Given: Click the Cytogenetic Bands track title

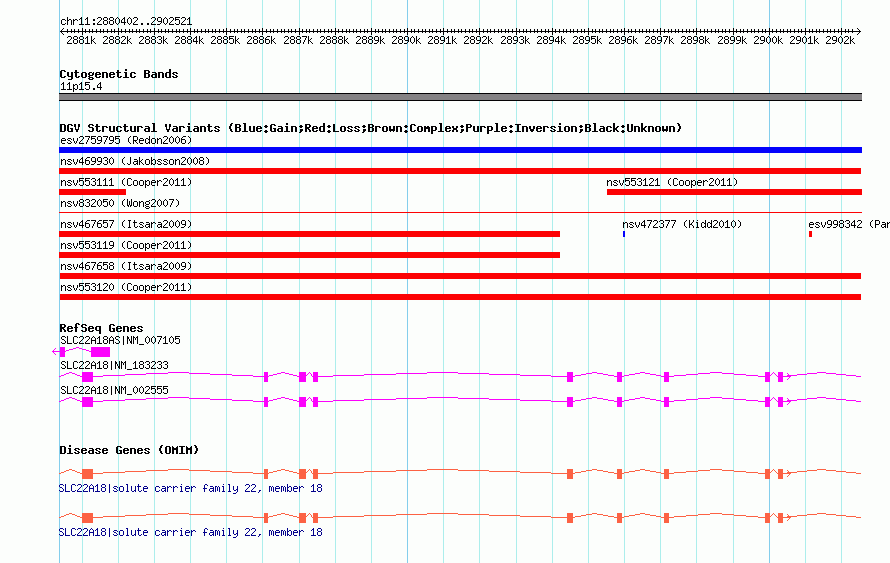Looking at the screenshot, I should tap(119, 74).
